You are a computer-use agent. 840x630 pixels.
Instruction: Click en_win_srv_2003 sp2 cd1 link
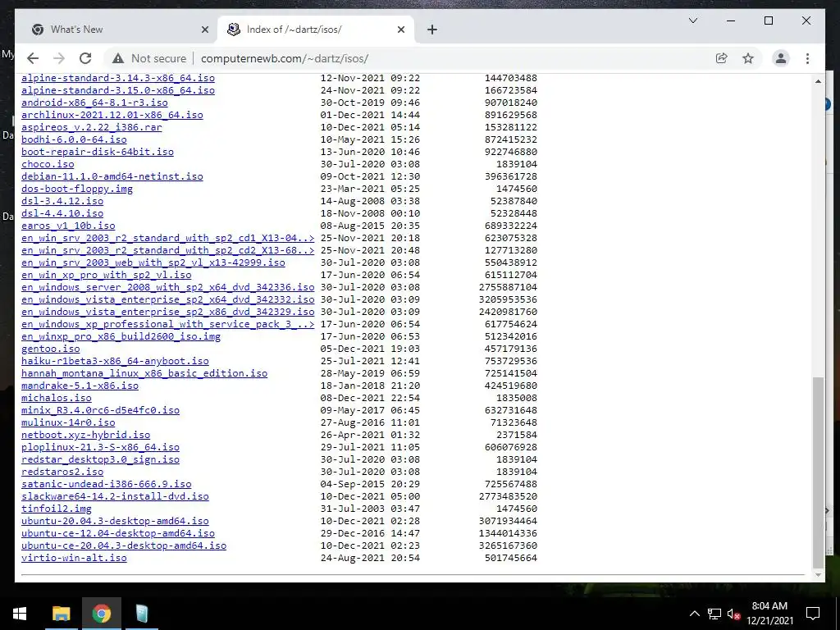click(x=167, y=239)
